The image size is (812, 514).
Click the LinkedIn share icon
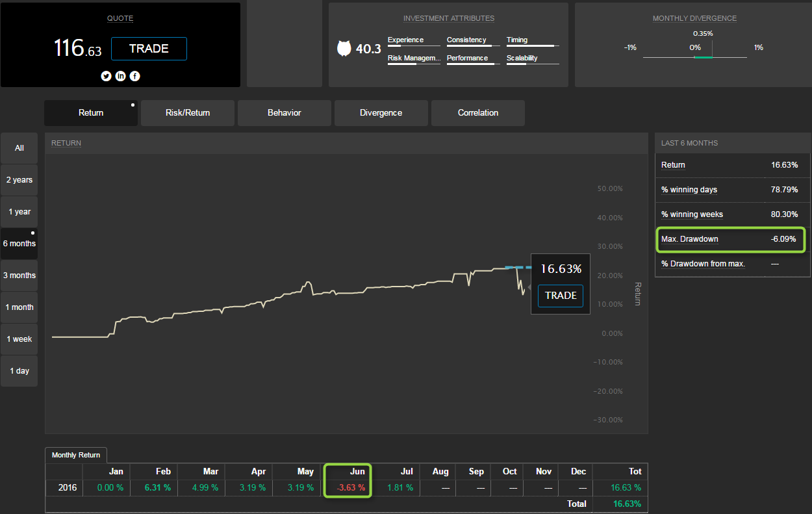pyautogui.click(x=120, y=76)
